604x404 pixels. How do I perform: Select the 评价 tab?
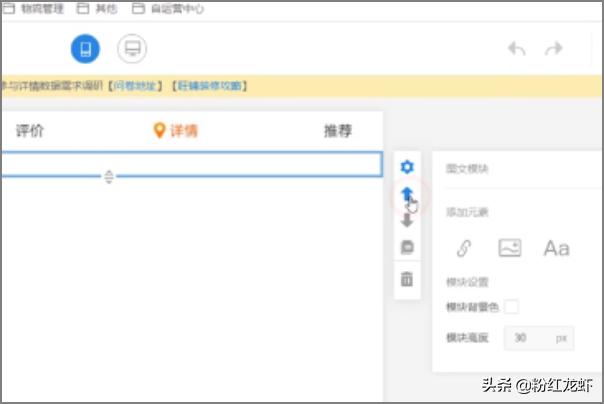click(30, 131)
